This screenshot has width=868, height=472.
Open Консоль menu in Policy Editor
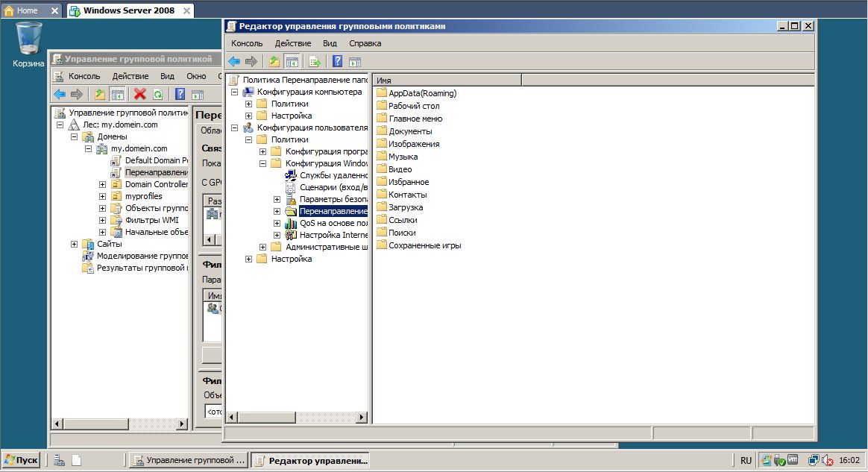247,43
